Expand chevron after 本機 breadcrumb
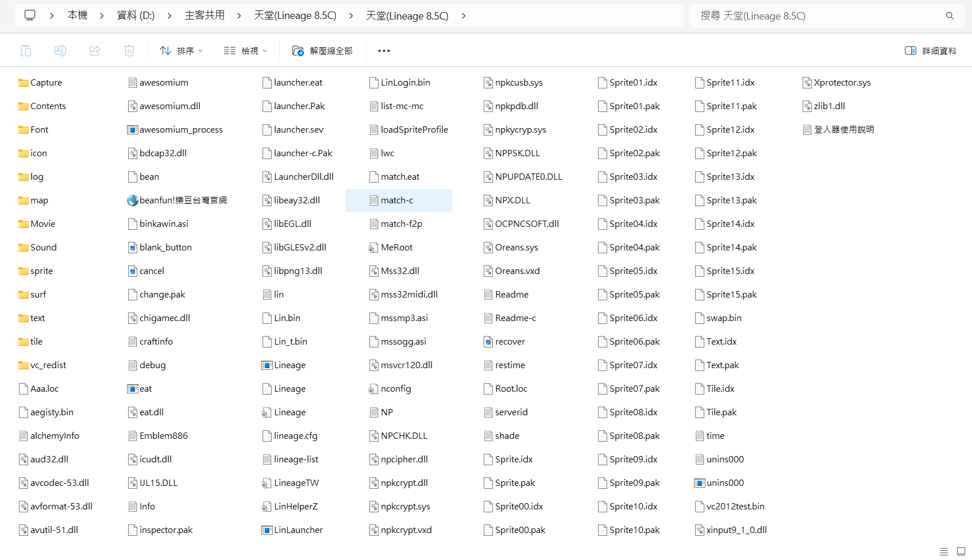The height and width of the screenshot is (560, 972). (x=102, y=16)
